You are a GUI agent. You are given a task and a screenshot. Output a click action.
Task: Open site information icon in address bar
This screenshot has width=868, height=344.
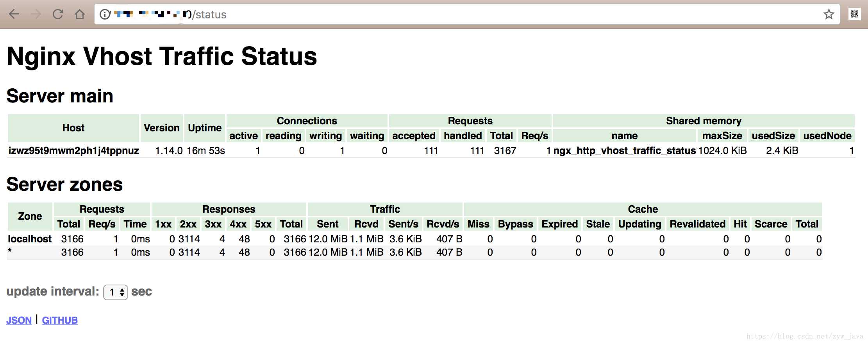[105, 14]
